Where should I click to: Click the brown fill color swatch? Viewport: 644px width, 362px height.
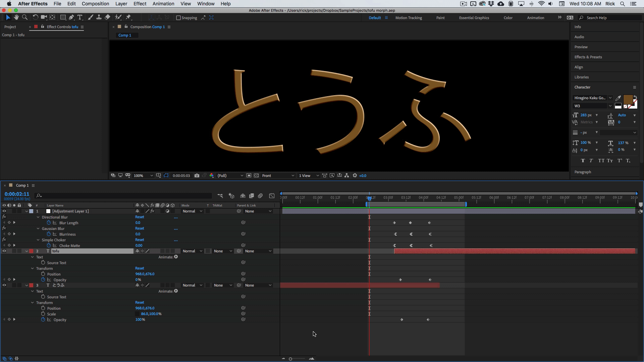coord(628,100)
